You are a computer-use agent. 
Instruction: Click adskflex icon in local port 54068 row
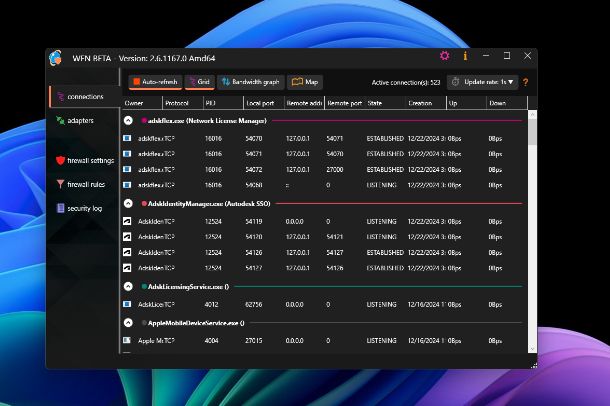click(127, 185)
